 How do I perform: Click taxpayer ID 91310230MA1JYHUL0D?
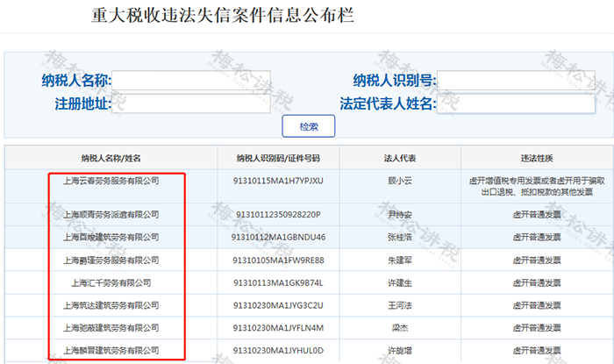point(278,351)
